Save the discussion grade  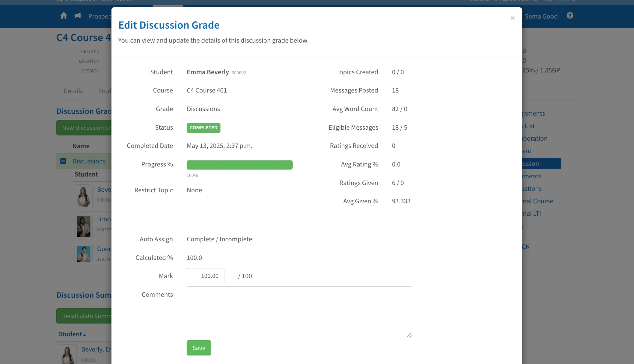coord(199,348)
